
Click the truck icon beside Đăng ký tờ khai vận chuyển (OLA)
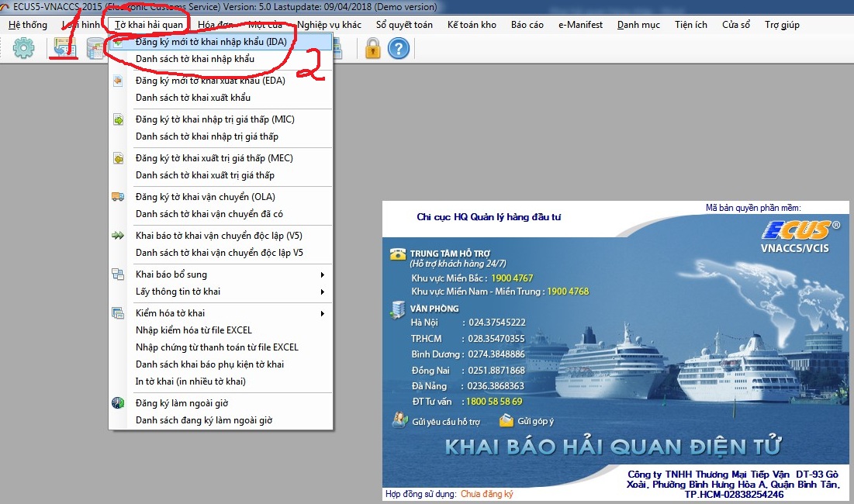coord(119,195)
